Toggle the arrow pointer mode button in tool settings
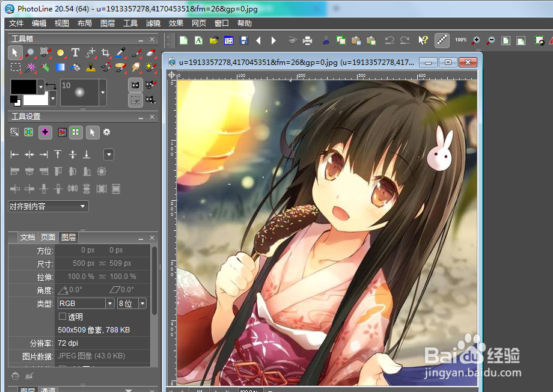 pos(93,132)
